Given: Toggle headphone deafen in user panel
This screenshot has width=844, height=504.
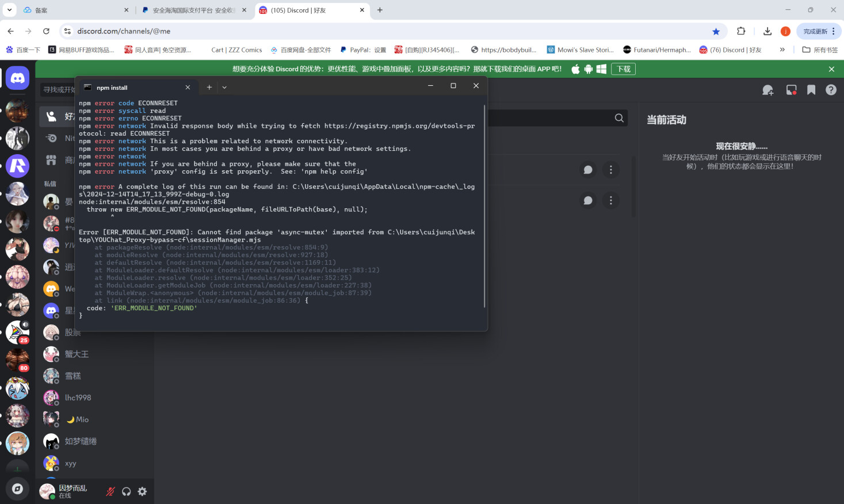Looking at the screenshot, I should [127, 491].
